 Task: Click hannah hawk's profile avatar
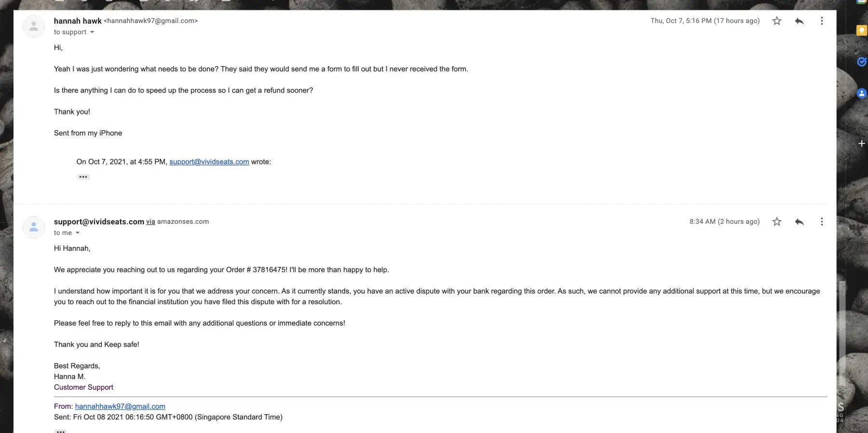click(x=34, y=26)
